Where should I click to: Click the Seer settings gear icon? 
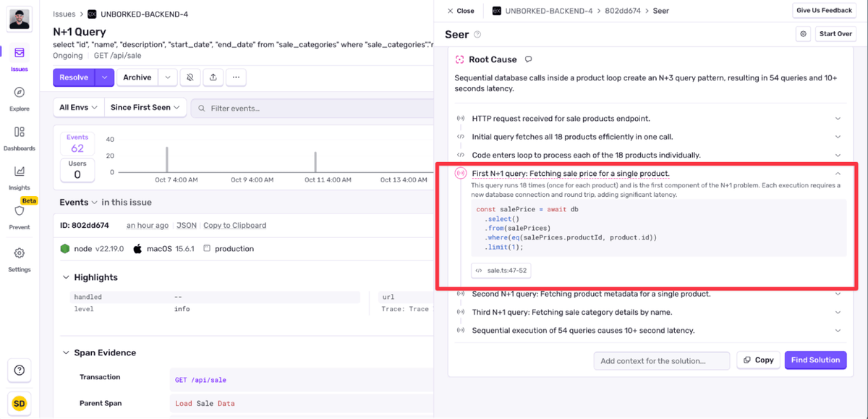pos(803,34)
